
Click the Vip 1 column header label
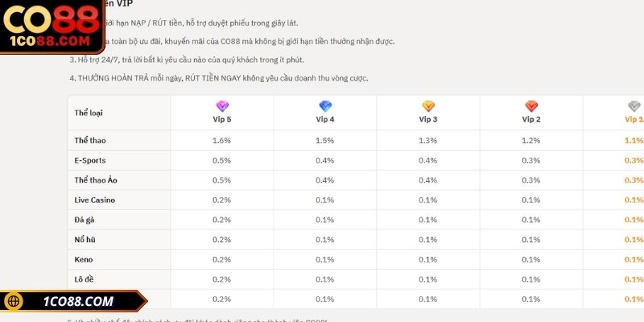click(x=634, y=119)
